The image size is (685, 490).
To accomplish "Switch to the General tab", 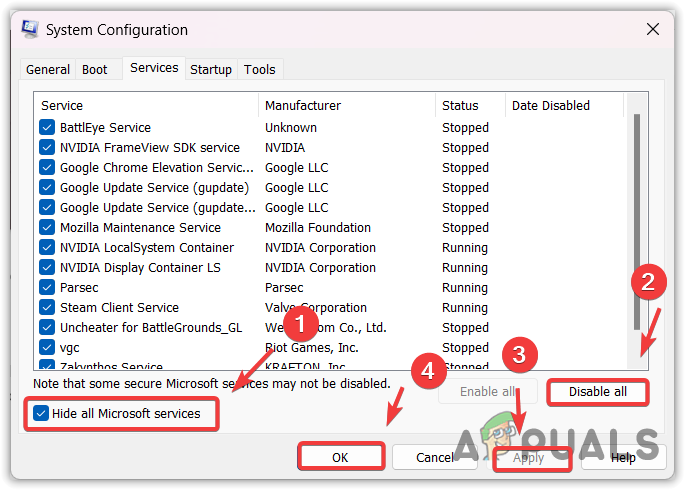I will [48, 70].
